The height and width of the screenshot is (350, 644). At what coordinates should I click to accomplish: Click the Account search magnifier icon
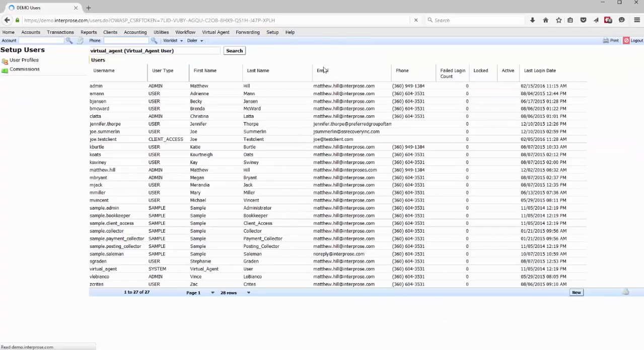69,41
